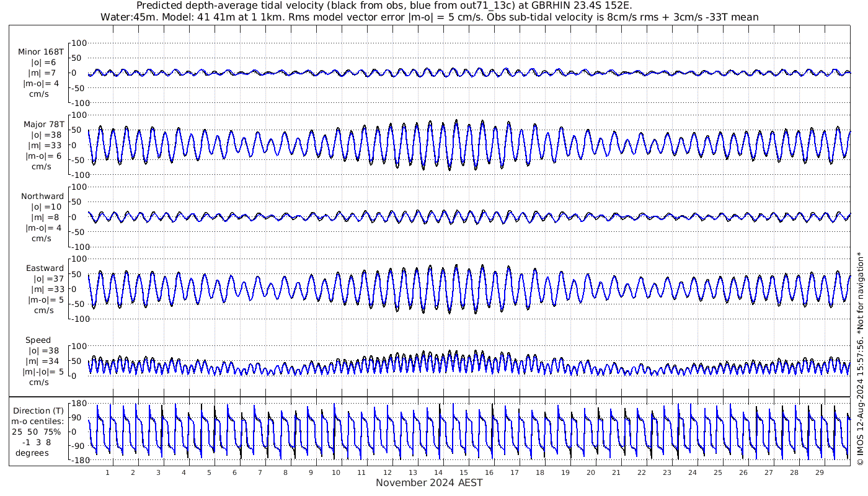Click '|m|-|o|= 5' under Speed
Image resolution: width=868 pixels, height=496 pixels.
[43, 371]
